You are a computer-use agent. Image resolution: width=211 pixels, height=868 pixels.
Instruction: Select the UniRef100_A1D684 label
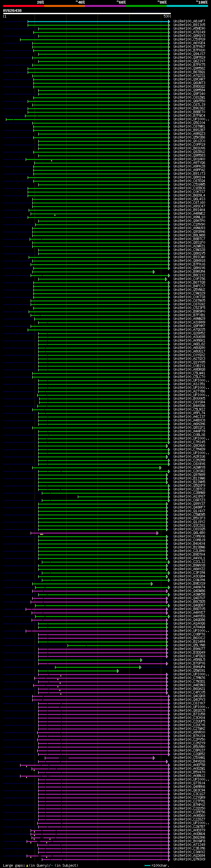[x=190, y=856]
